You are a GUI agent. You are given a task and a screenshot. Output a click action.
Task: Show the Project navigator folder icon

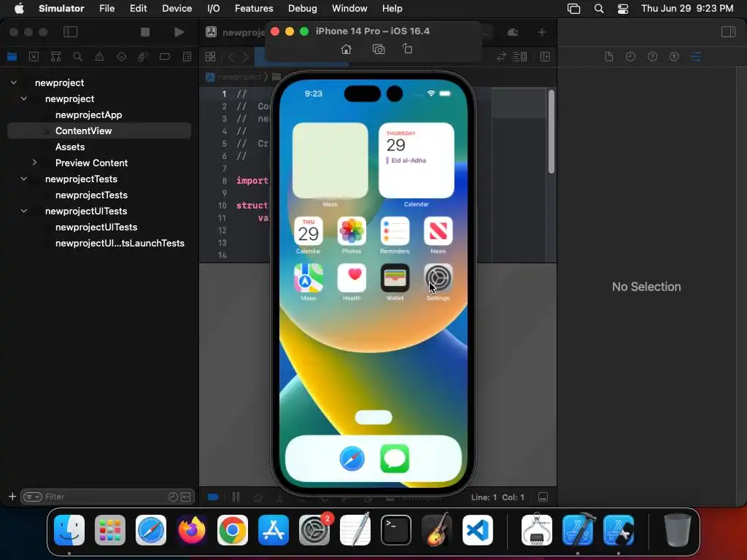point(12,57)
